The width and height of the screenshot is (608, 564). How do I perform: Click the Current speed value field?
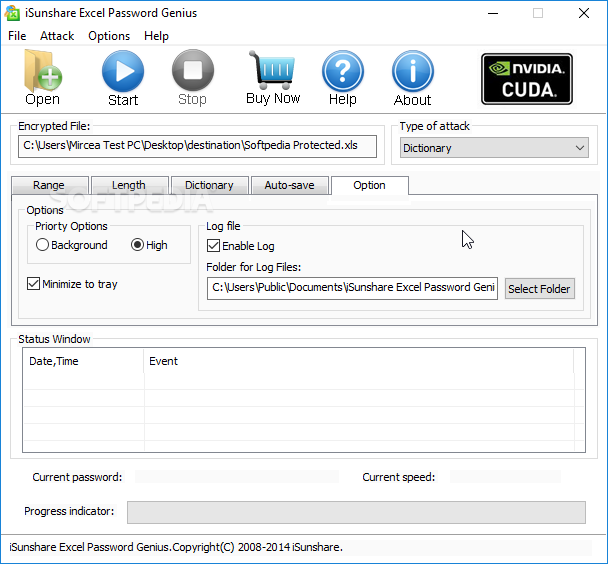505,477
